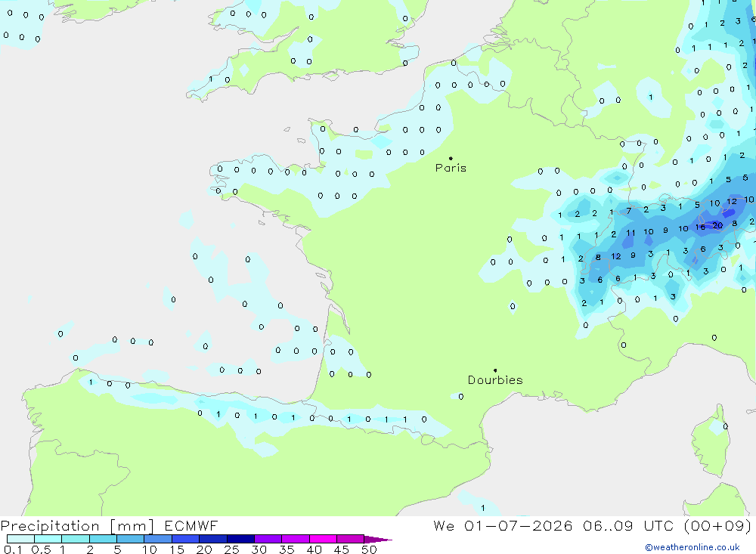
Task: Pick the 35–40 mm legend swatch
Action: click(295, 539)
